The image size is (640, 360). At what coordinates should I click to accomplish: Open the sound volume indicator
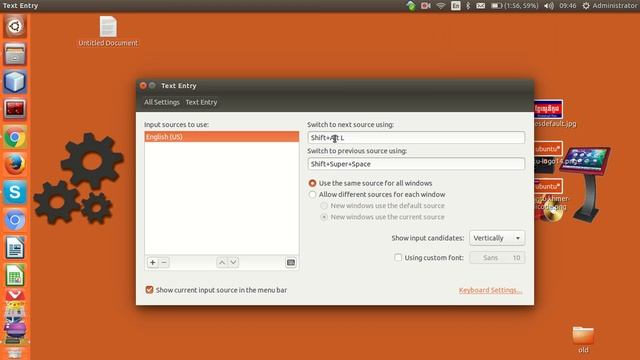549,6
